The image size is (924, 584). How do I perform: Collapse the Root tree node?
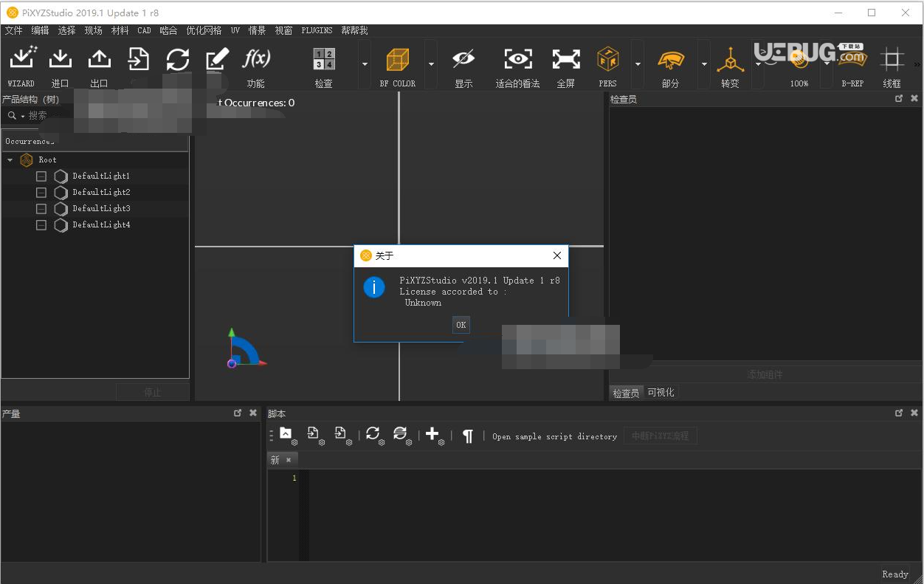(10, 160)
